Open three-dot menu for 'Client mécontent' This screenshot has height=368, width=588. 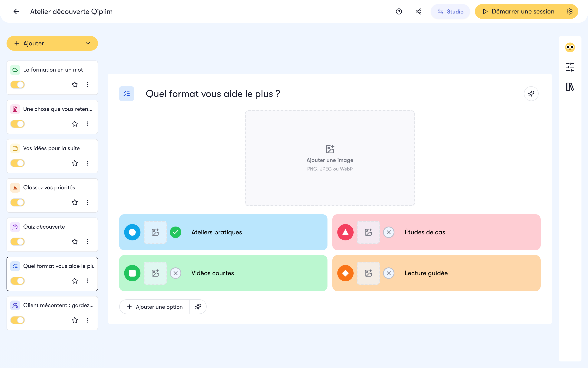88,320
